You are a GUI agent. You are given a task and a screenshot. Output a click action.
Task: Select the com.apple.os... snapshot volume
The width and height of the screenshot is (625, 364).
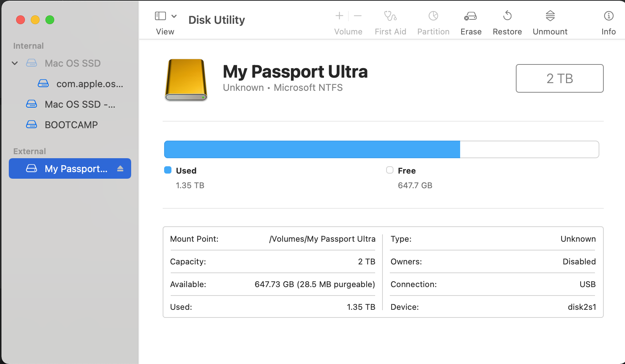(x=70, y=84)
